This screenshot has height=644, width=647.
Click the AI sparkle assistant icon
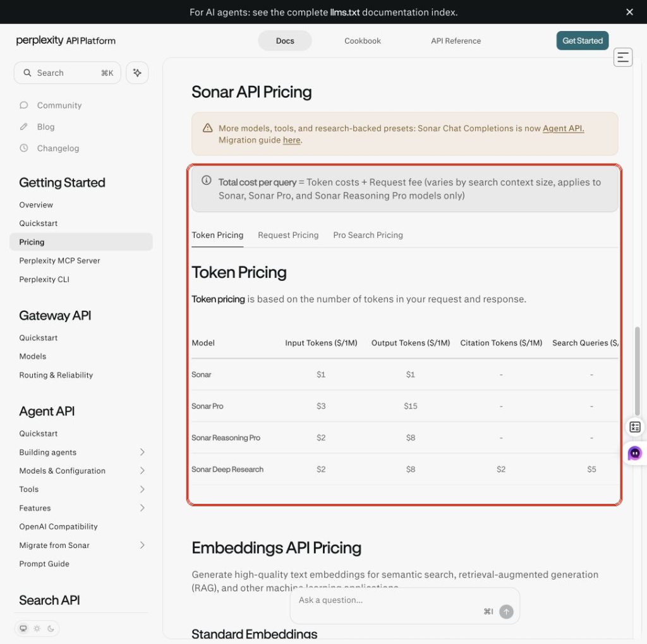[137, 73]
